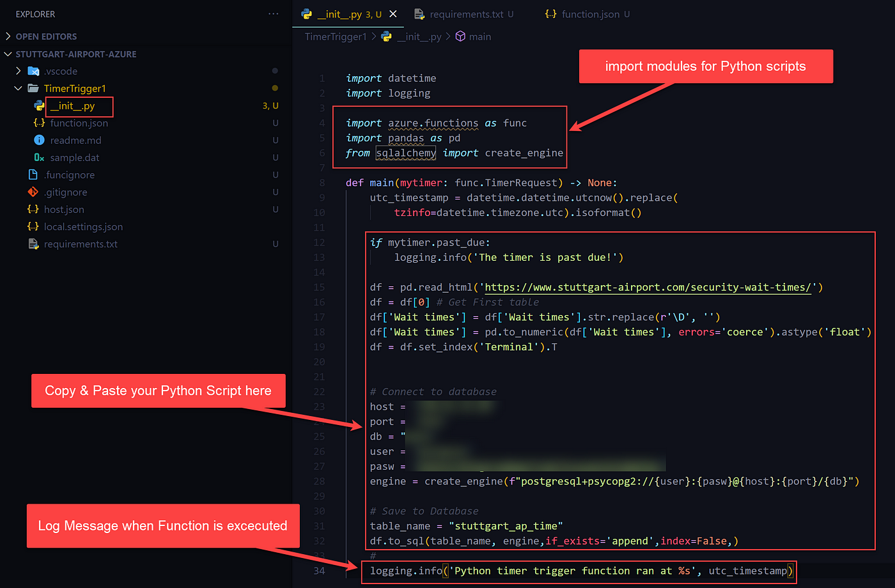Click the '3, U' status beside __init__.py in Explorer
The width and height of the screenshot is (895, 588).
point(270,105)
